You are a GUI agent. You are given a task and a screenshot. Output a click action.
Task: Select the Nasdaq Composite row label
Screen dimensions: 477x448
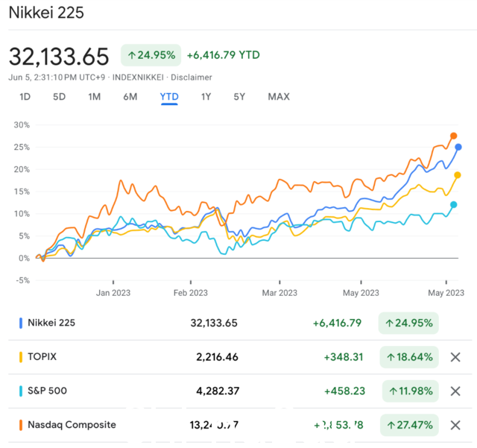[x=72, y=425]
